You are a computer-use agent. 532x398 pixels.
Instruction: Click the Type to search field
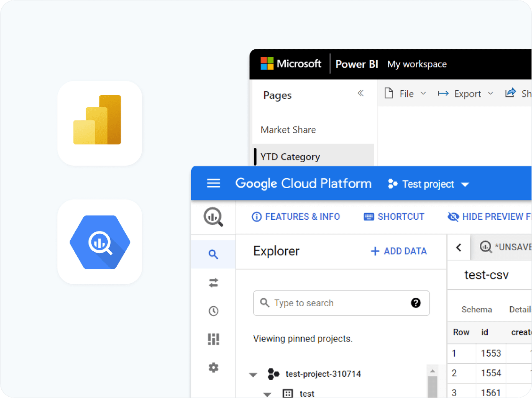[x=341, y=303]
